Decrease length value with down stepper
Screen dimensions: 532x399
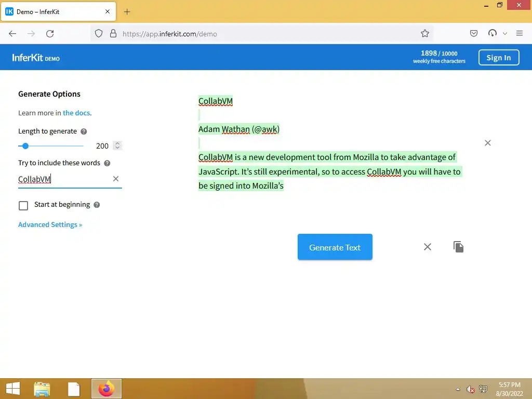(117, 148)
